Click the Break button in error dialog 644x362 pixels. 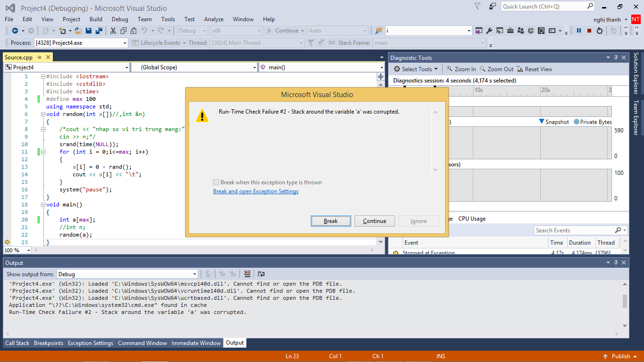pyautogui.click(x=331, y=221)
